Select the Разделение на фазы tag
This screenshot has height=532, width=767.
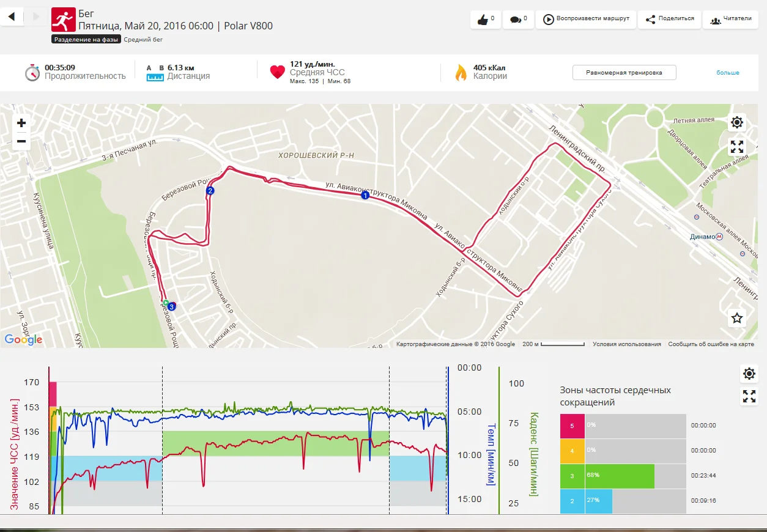[x=85, y=40]
